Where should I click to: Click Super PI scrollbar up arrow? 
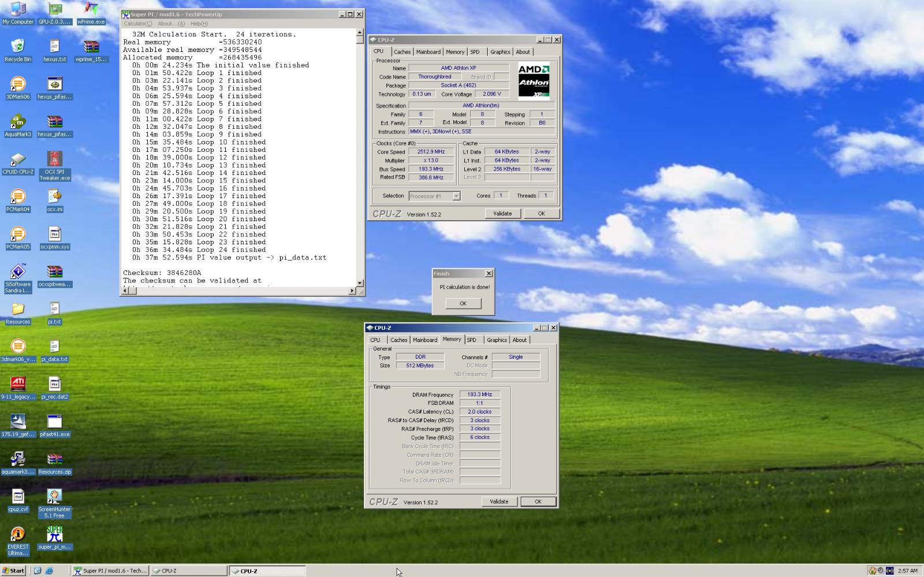(x=360, y=33)
